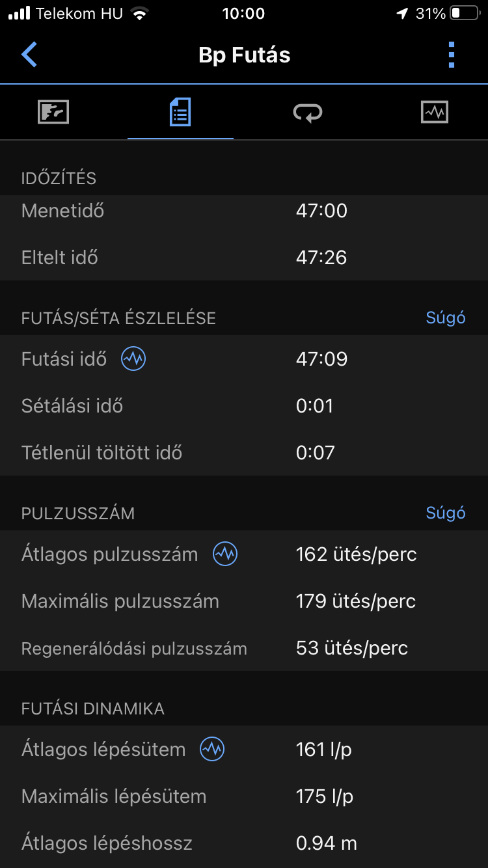Viewport: 488px width, 868px height.
Task: Tap chart icon next to Átlagos pulzusszám
Action: tap(225, 554)
